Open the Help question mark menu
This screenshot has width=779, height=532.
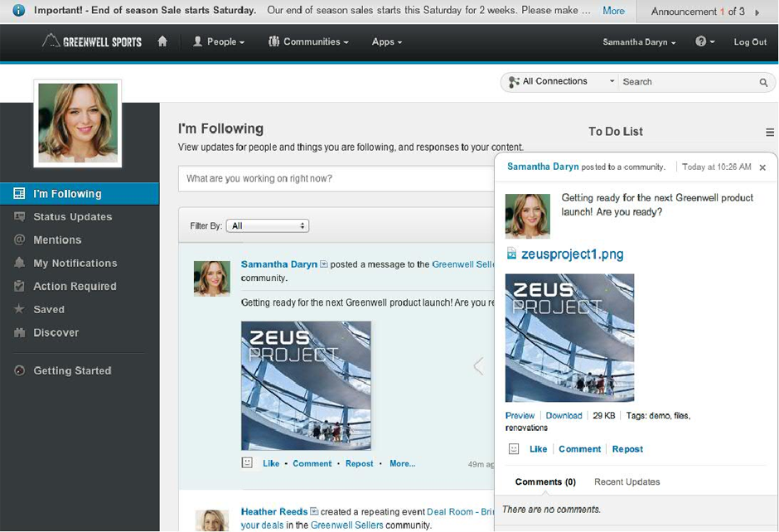pyautogui.click(x=704, y=41)
